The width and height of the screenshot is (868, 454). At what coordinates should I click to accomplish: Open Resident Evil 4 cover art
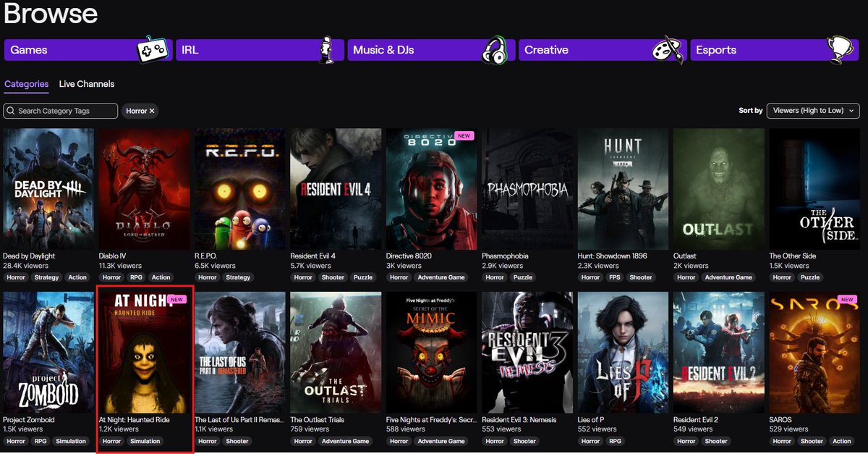pyautogui.click(x=336, y=189)
